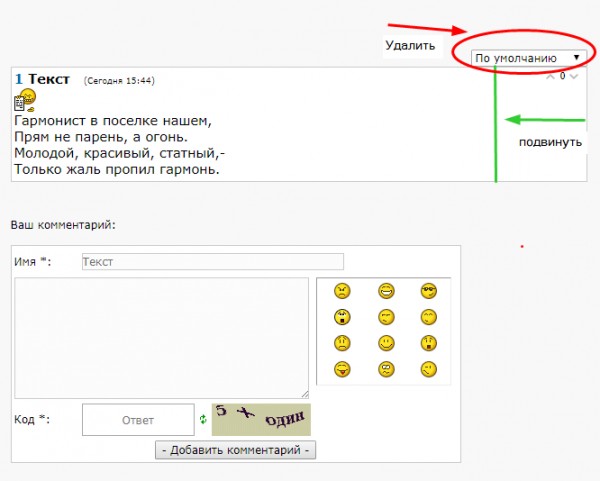The image size is (600, 481).
Task: Click the writing smiley inside the posted comment
Action: pyautogui.click(x=25, y=100)
